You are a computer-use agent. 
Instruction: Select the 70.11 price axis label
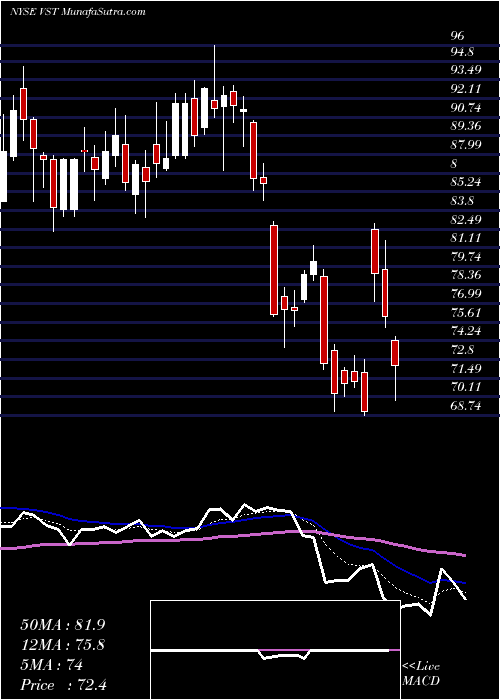tap(466, 387)
